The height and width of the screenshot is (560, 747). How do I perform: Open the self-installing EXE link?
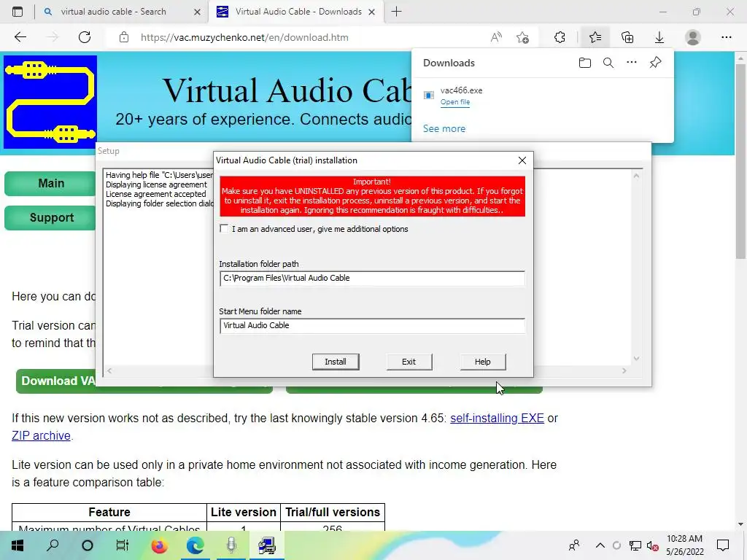pyautogui.click(x=497, y=418)
